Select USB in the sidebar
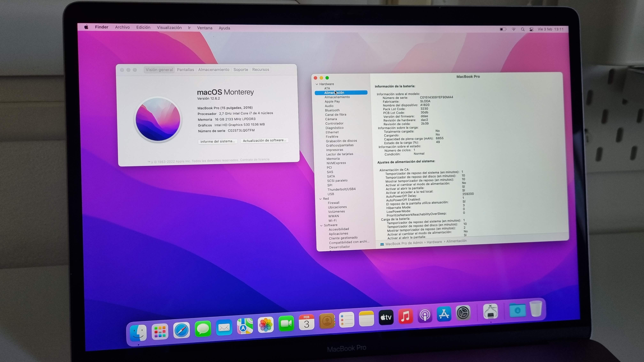The image size is (644, 362). 331,194
